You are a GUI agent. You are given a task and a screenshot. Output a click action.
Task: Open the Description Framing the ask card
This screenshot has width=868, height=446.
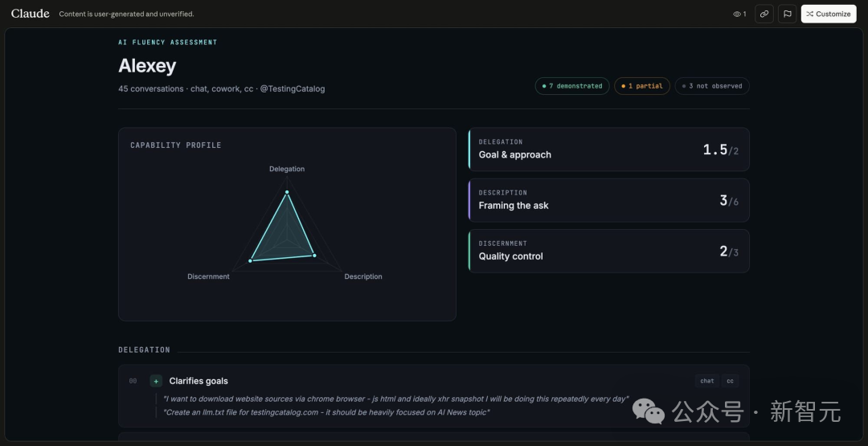pos(609,200)
